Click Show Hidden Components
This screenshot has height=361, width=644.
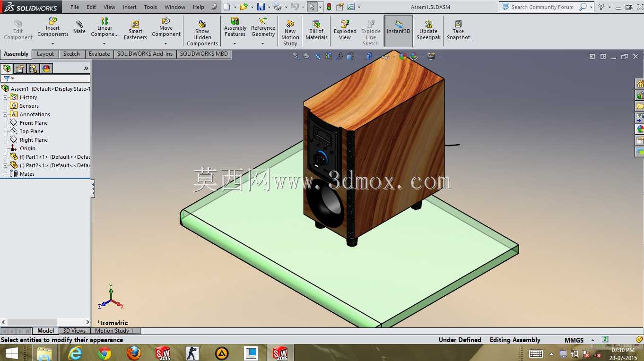pyautogui.click(x=202, y=33)
